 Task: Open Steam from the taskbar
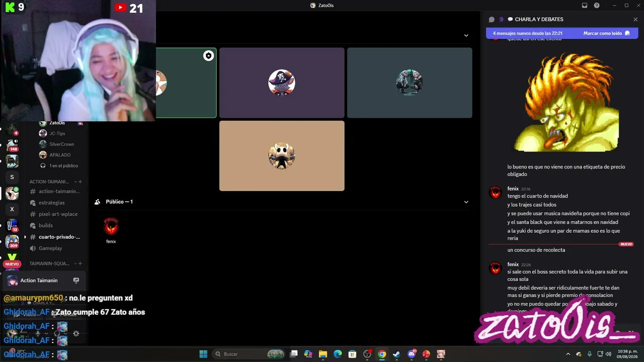[396, 354]
